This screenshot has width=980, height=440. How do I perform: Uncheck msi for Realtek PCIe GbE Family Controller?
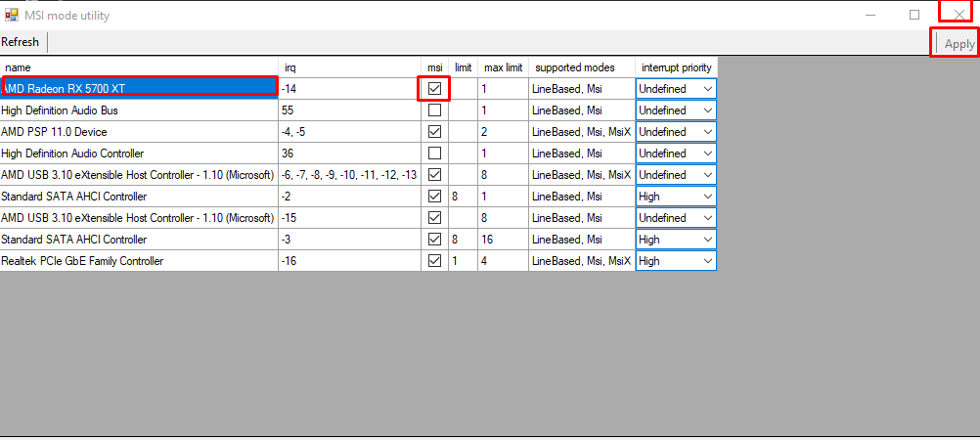[x=434, y=261]
